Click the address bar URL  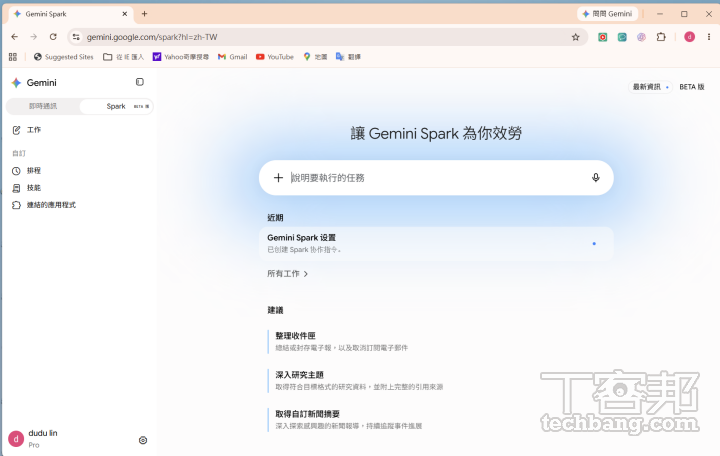[152, 37]
